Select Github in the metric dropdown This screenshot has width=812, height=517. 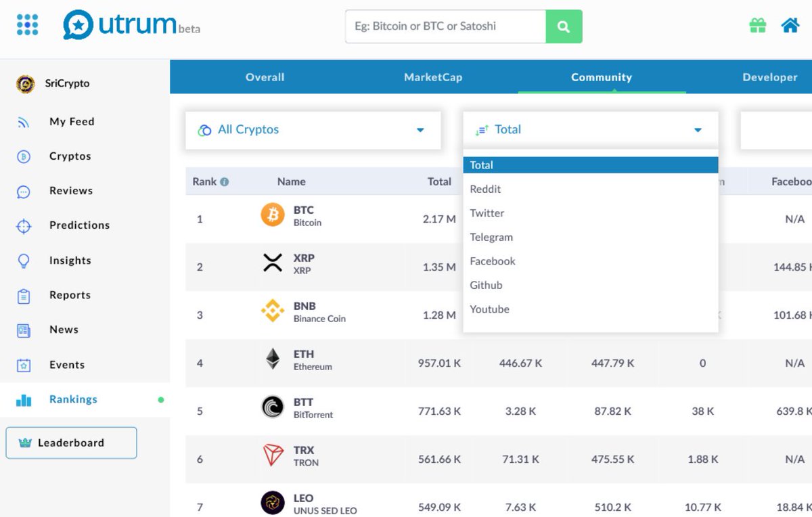486,285
